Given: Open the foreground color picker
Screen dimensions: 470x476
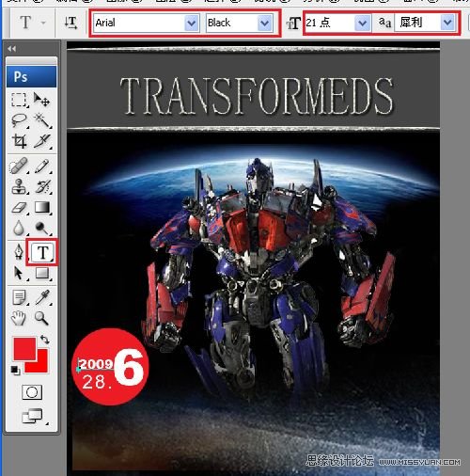Looking at the screenshot, I should click(x=24, y=348).
